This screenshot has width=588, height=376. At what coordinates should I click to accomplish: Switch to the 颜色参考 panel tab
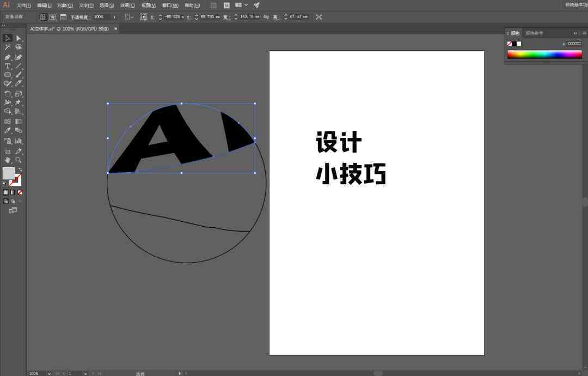coord(534,33)
